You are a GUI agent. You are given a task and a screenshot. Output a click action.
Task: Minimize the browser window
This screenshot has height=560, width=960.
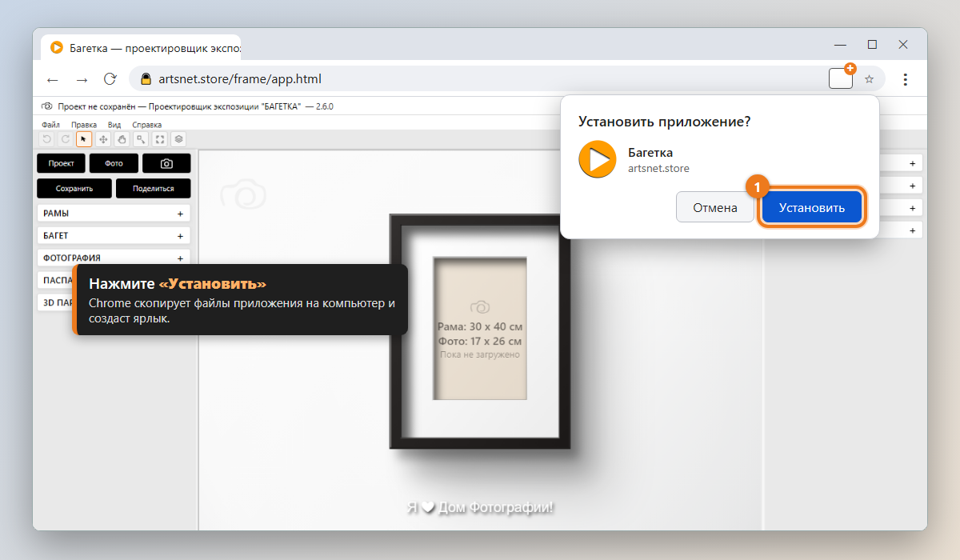click(x=841, y=45)
